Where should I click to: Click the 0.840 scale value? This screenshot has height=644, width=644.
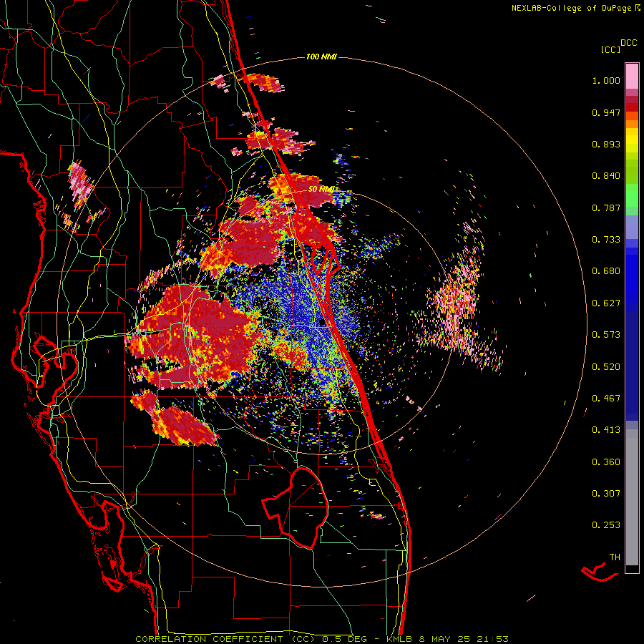606,176
